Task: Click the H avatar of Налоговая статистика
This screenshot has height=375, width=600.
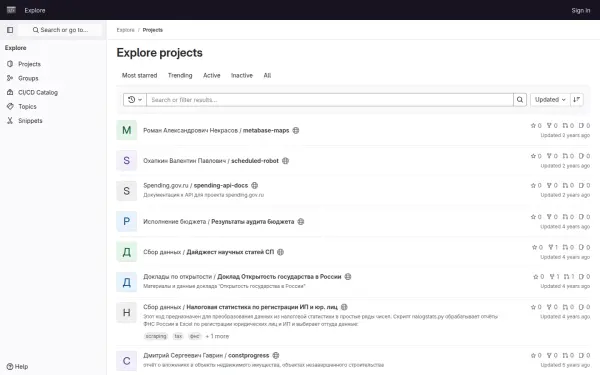Action: tap(127, 312)
